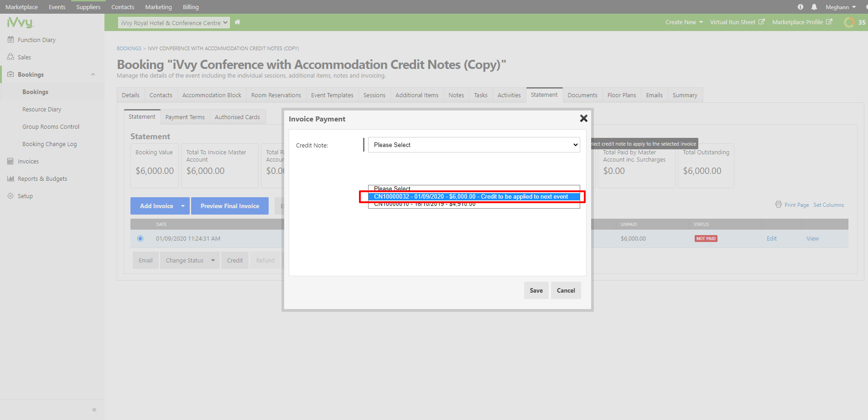The height and width of the screenshot is (420, 868).
Task: Open the Change Status dropdown
Action: pyautogui.click(x=190, y=260)
